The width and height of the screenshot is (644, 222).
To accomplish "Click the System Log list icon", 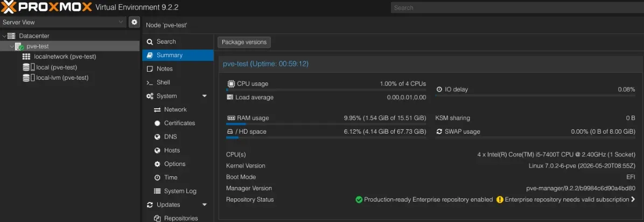I will 157,191.
